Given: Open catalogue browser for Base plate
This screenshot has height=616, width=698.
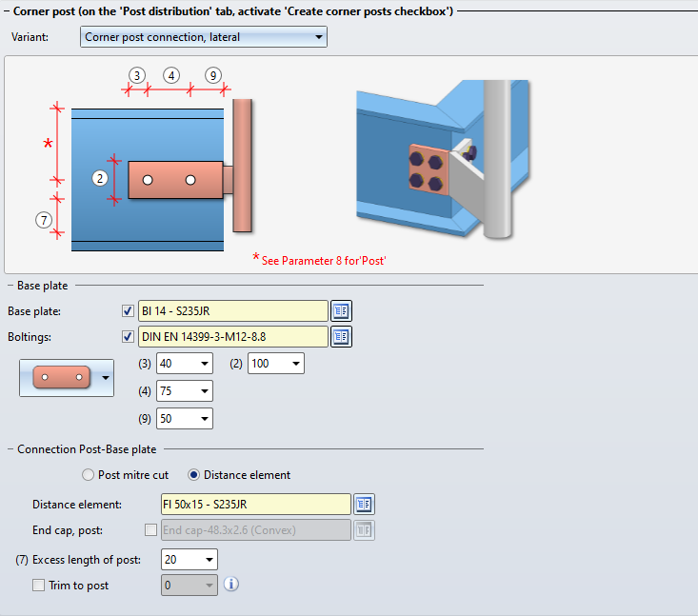Looking at the screenshot, I should [341, 310].
